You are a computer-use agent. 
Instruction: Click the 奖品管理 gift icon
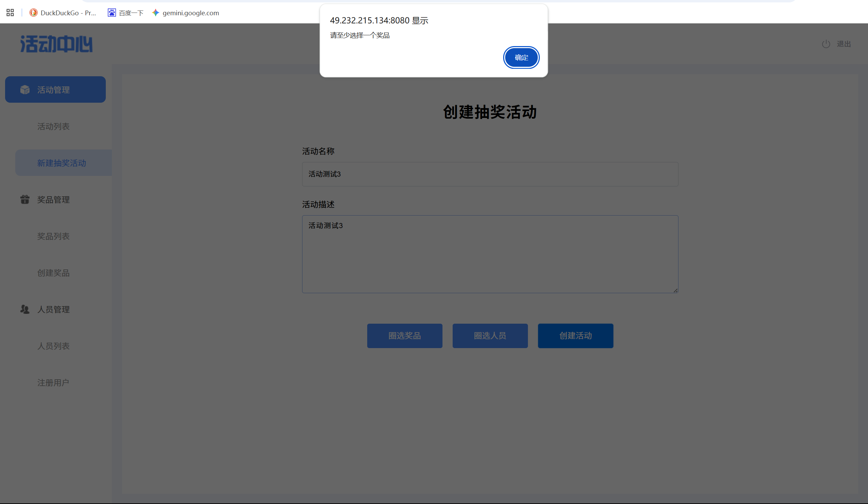tap(25, 199)
